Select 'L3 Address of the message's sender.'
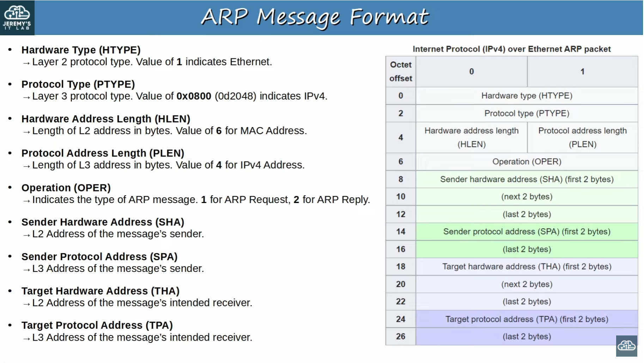This screenshot has width=644, height=363. [x=118, y=268]
